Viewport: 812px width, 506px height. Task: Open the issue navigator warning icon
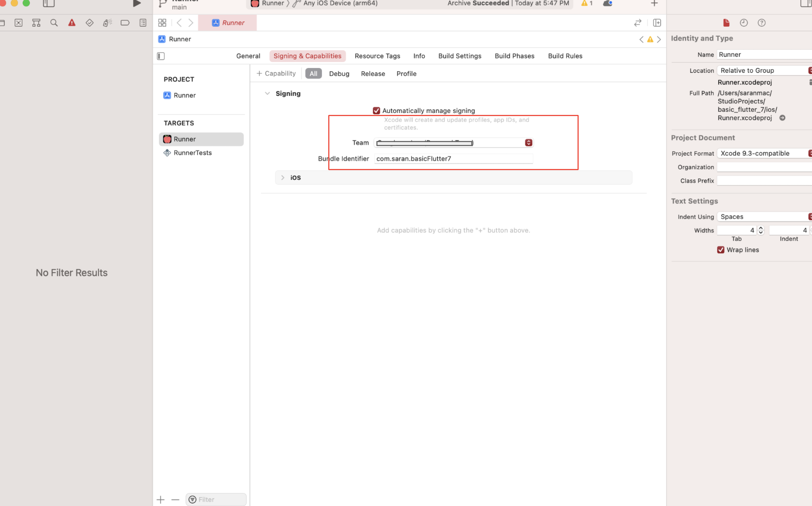click(72, 23)
